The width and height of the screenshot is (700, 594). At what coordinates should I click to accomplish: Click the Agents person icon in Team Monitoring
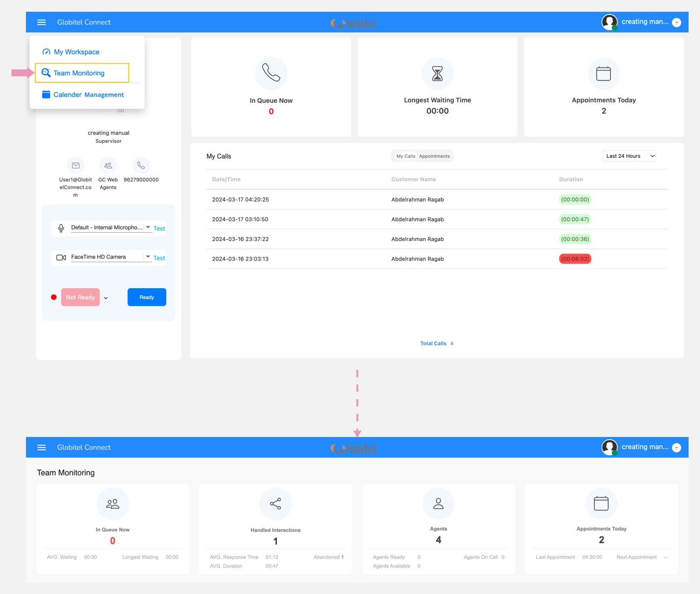[438, 503]
